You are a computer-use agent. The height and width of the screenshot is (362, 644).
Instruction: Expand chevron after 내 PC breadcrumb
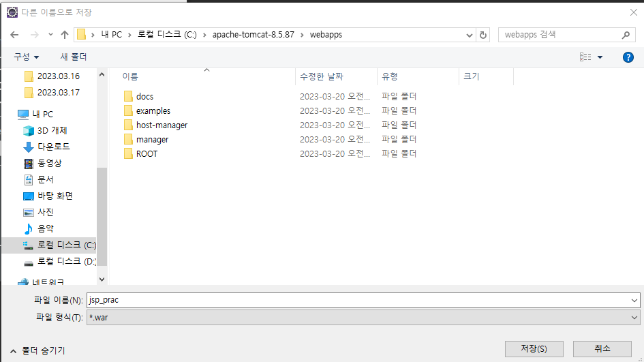pyautogui.click(x=129, y=35)
